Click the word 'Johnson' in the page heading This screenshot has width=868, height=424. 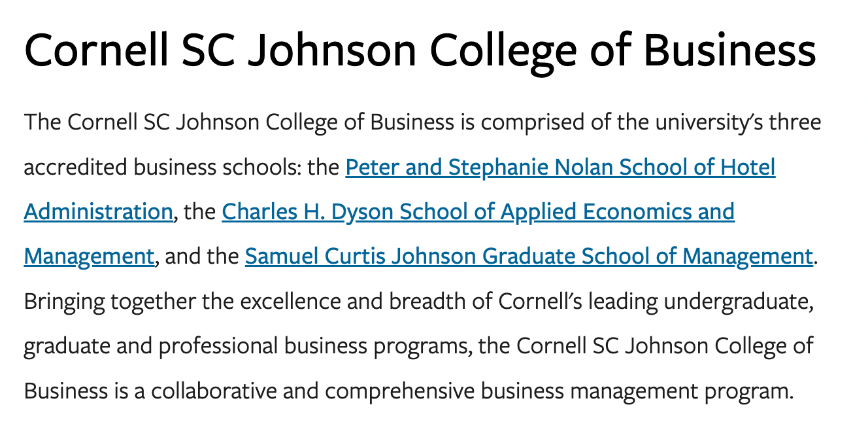tap(333, 50)
